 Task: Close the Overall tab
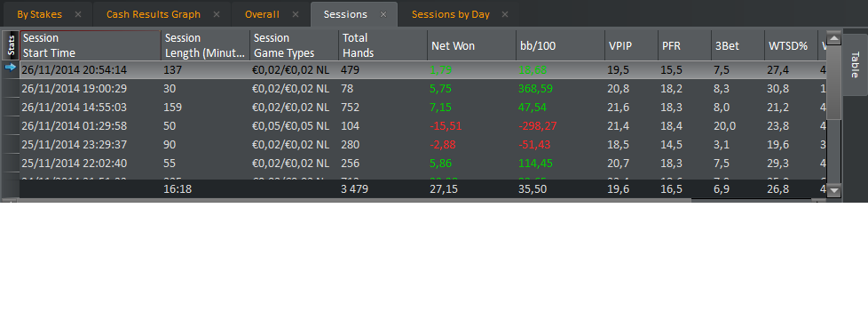pyautogui.click(x=296, y=14)
